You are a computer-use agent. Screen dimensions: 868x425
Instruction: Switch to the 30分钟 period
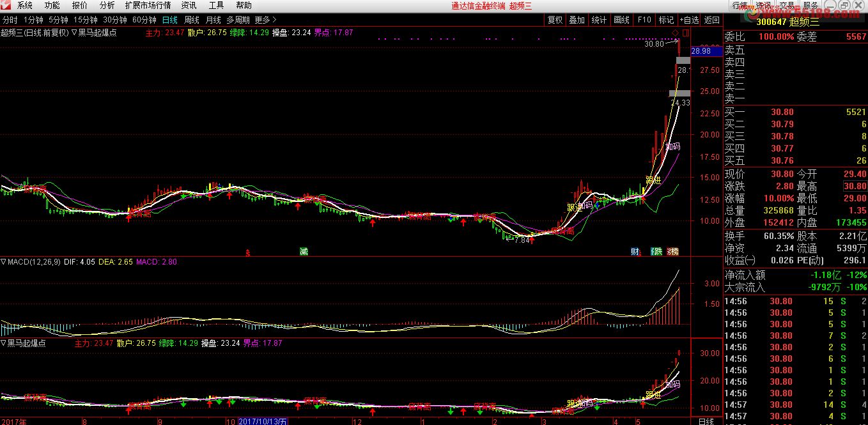pos(115,20)
